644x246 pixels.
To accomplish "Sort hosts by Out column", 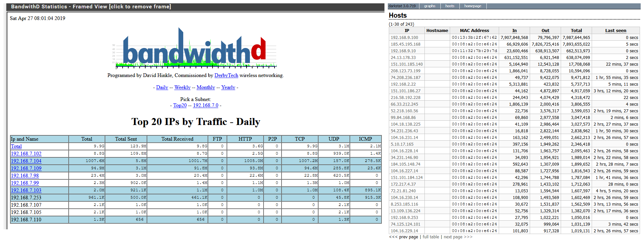I will pos(545,31).
